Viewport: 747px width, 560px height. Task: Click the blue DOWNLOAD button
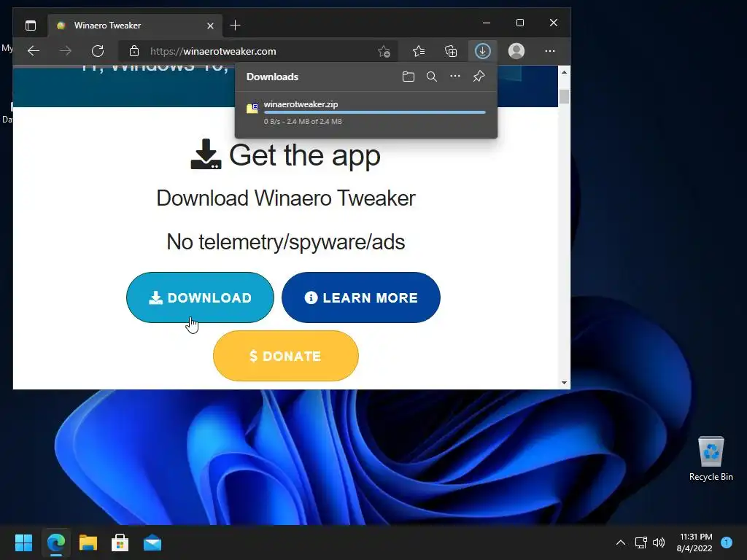coord(200,297)
